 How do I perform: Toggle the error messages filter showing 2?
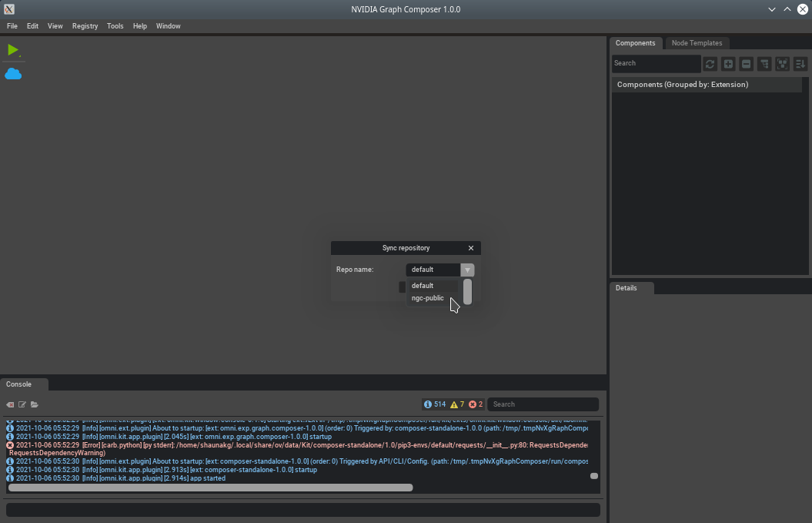pos(476,404)
